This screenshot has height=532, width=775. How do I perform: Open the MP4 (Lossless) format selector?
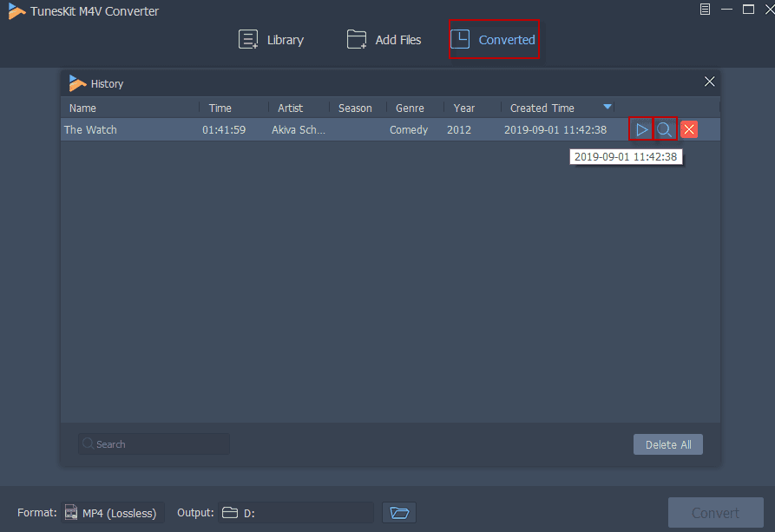[x=113, y=513]
